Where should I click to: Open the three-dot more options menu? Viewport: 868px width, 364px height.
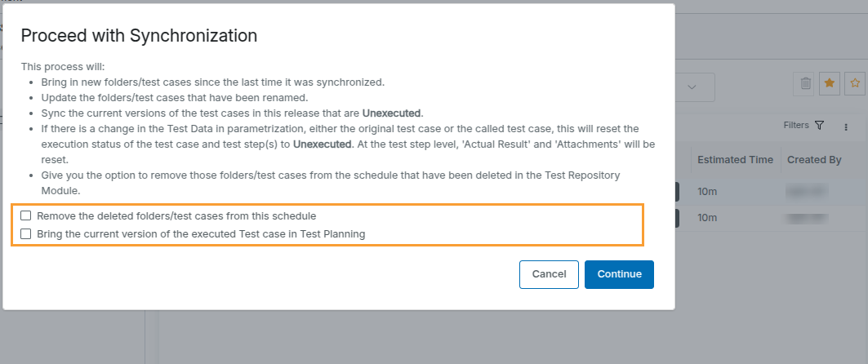[x=846, y=127]
